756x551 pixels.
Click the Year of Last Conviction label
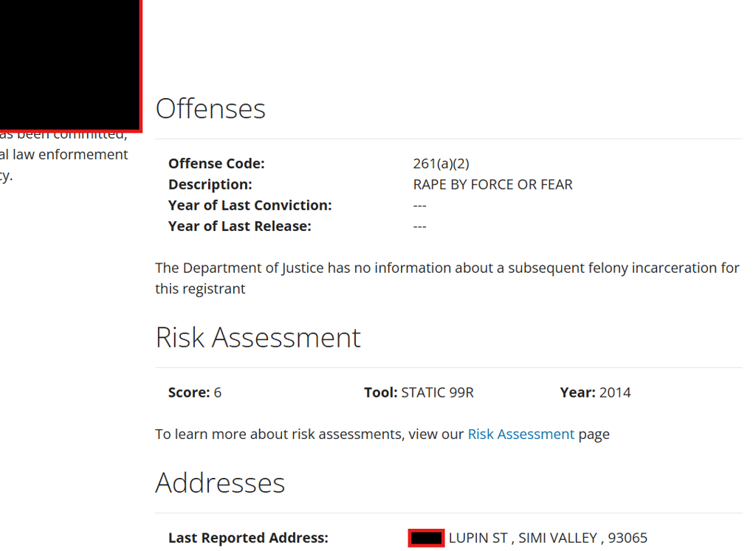tap(250, 205)
